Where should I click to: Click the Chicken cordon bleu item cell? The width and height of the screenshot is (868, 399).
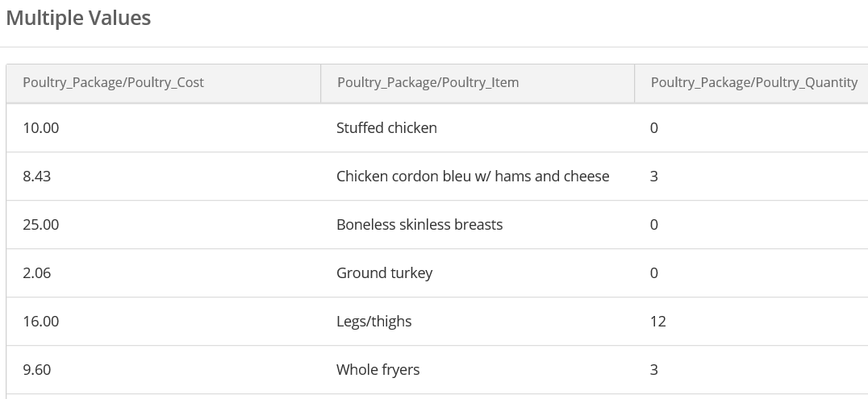click(473, 176)
